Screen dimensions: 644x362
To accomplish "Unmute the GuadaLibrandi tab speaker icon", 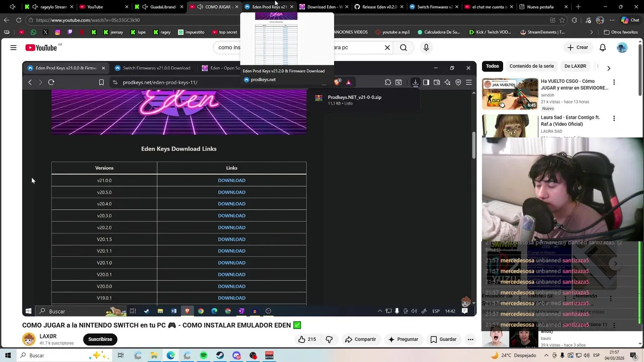I will tap(145, 7).
